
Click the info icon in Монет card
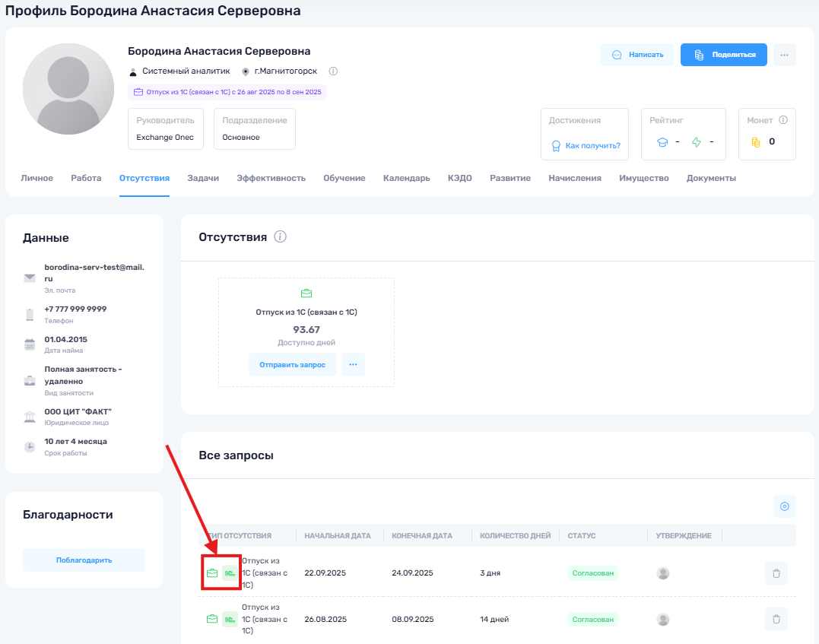click(x=783, y=120)
